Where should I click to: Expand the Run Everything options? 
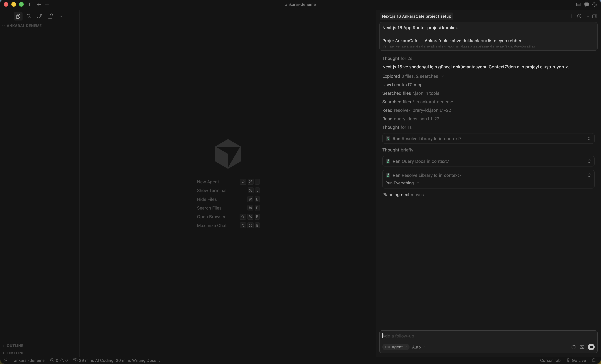click(402, 183)
